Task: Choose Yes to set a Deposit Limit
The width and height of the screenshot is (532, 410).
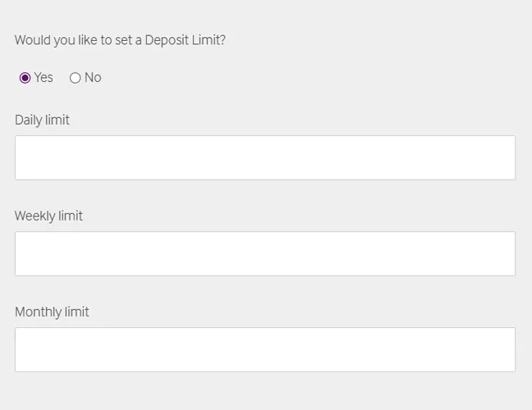Action: (25, 78)
